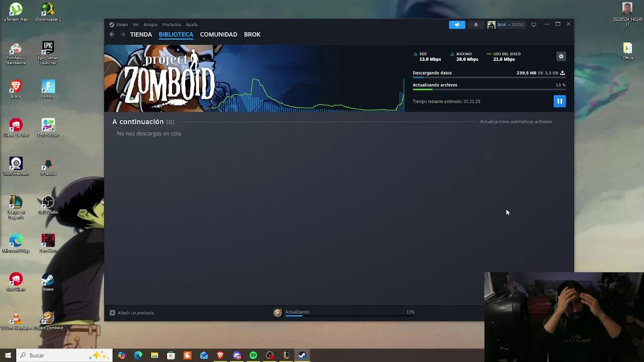Select Zero Hour desktop icon
Screen dimensions: 644x362
[x=48, y=244]
